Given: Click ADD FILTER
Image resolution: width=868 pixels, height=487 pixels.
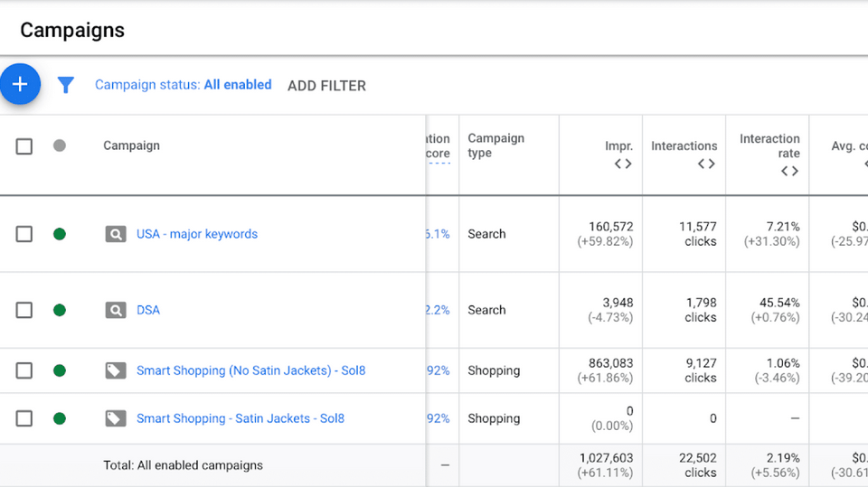Looking at the screenshot, I should 326,86.
